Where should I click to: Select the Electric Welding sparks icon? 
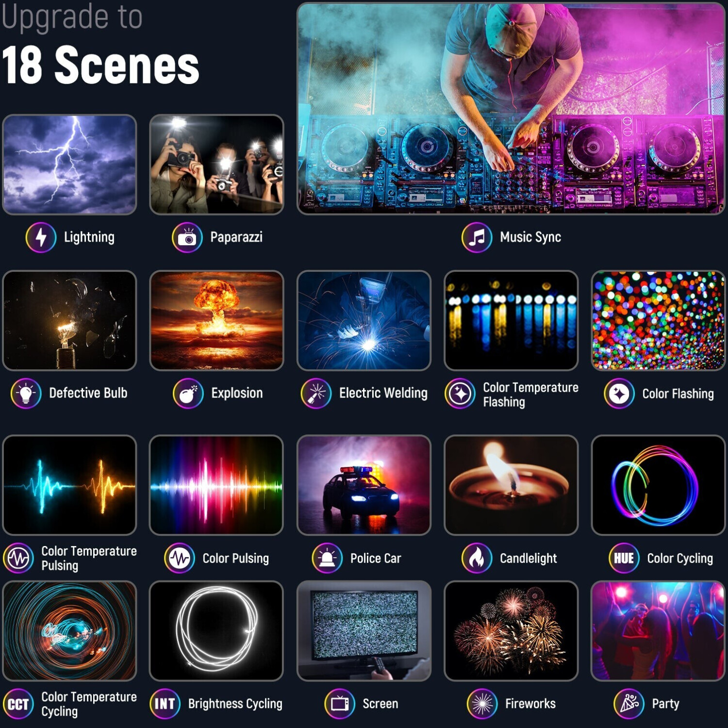click(x=316, y=393)
